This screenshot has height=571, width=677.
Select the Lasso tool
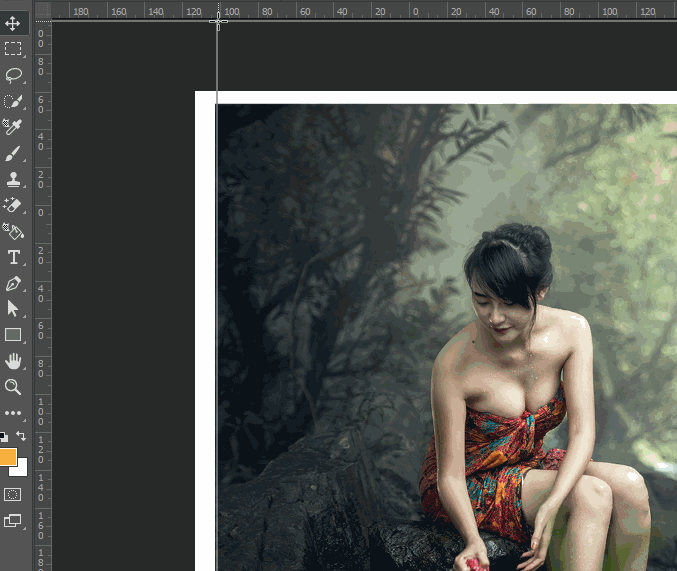click(13, 75)
